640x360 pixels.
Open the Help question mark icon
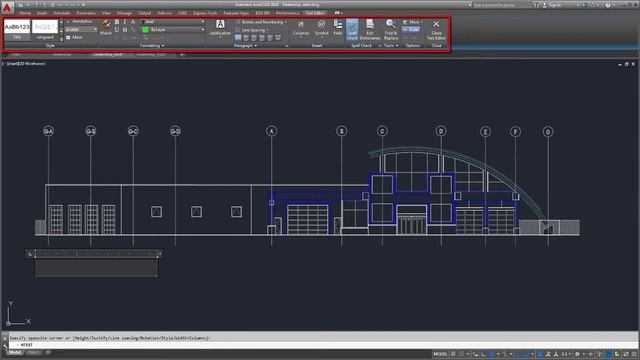click(x=608, y=5)
